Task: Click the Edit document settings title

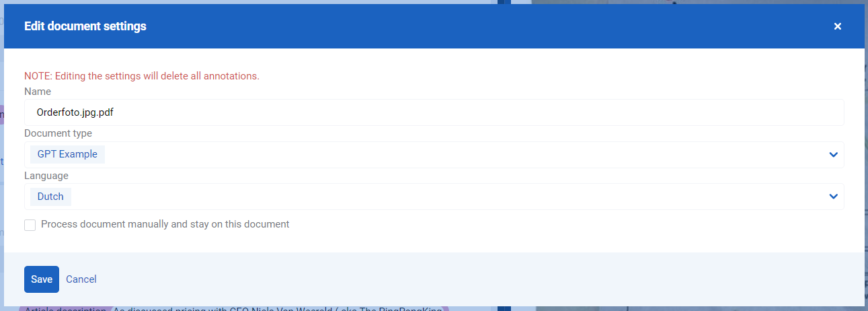Action: tap(85, 26)
